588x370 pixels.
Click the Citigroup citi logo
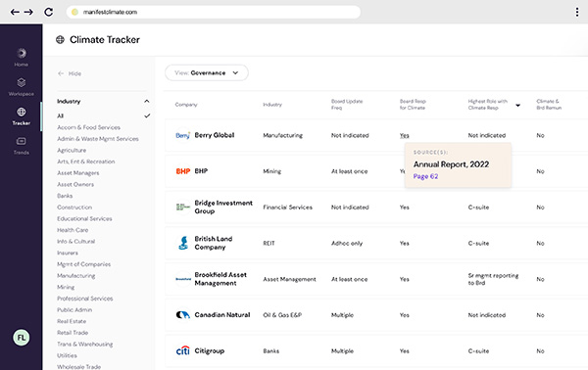183,350
